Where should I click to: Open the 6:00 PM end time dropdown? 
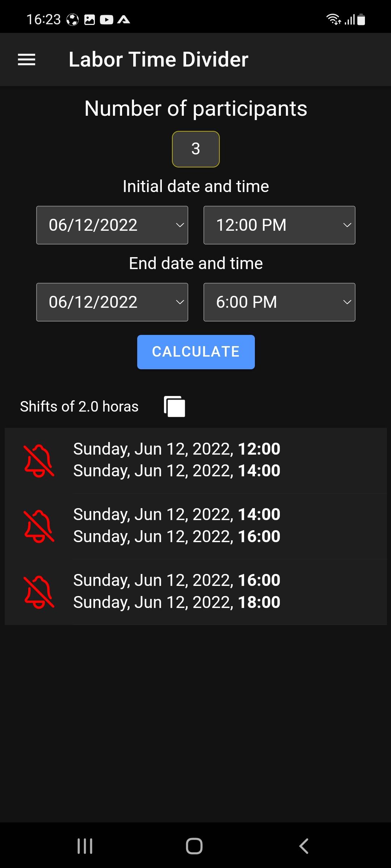[279, 302]
